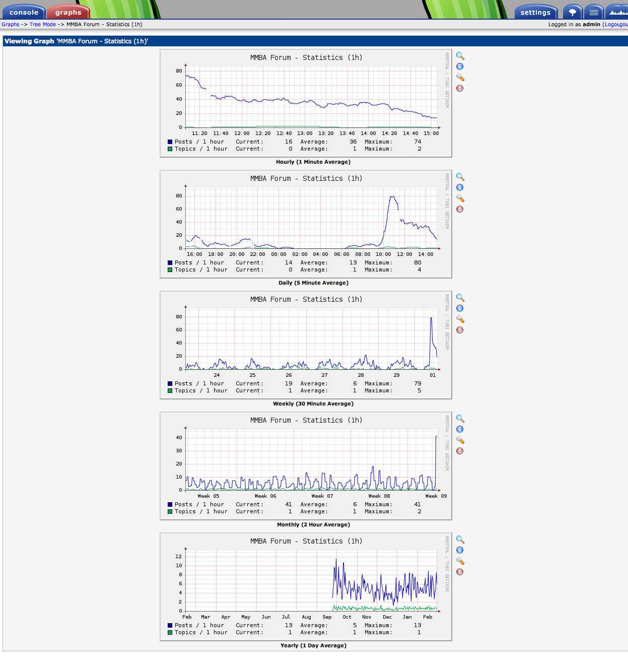Viewport: 628px width, 672px height.
Task: Export Hourly graph data as CSV
Action: tap(460, 66)
